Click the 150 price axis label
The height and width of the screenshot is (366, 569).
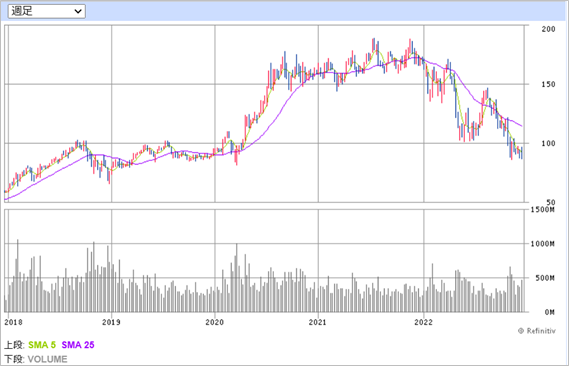coord(548,84)
